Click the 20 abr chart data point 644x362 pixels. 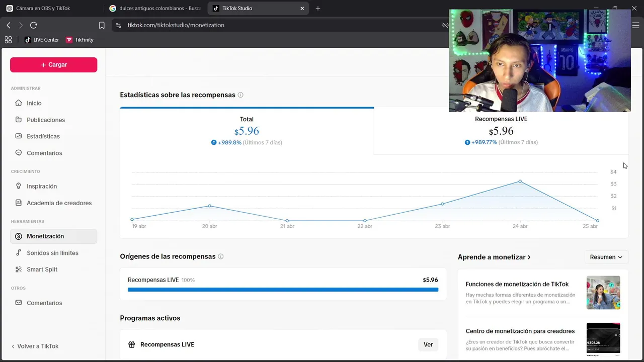[x=209, y=206]
